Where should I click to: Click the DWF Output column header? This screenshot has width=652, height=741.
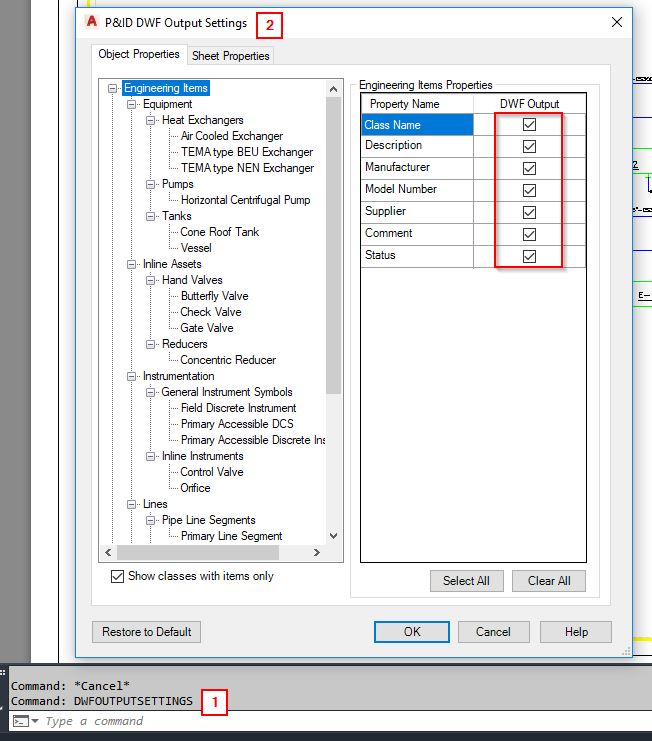click(530, 104)
